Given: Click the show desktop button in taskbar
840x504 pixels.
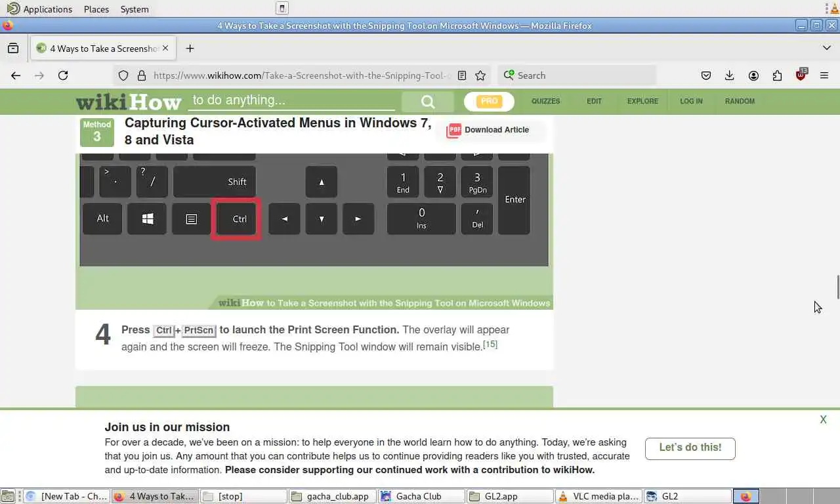Looking at the screenshot, I should (x=7, y=496).
